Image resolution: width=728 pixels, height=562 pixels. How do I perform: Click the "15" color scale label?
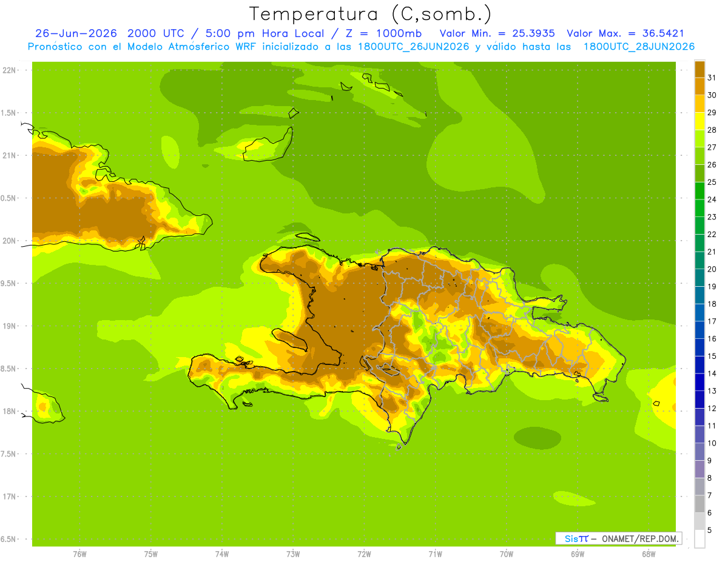pyautogui.click(x=712, y=356)
